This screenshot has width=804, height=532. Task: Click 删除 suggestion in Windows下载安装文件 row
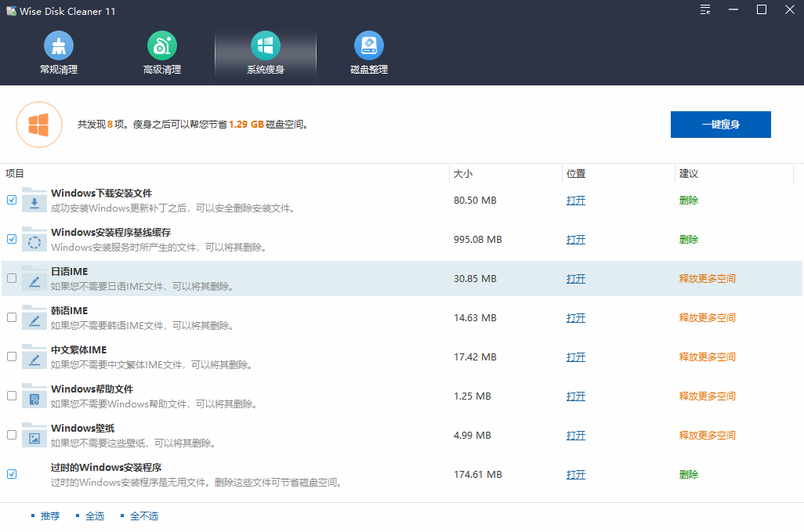pyautogui.click(x=689, y=201)
